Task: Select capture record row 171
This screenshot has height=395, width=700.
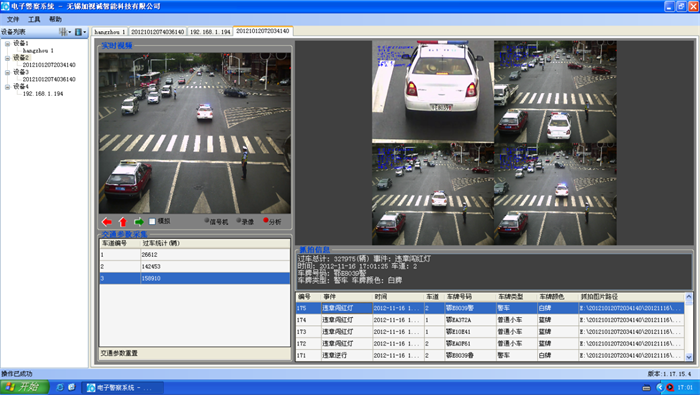Action: pos(490,355)
